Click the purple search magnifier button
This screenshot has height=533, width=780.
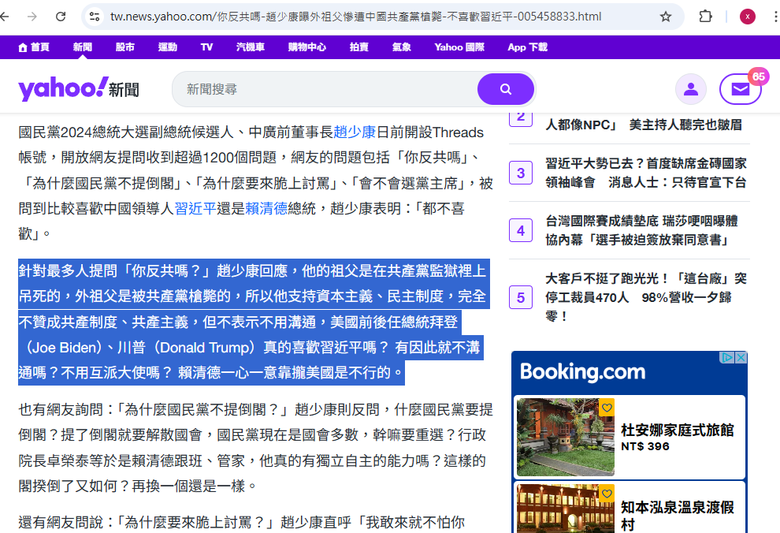505,90
